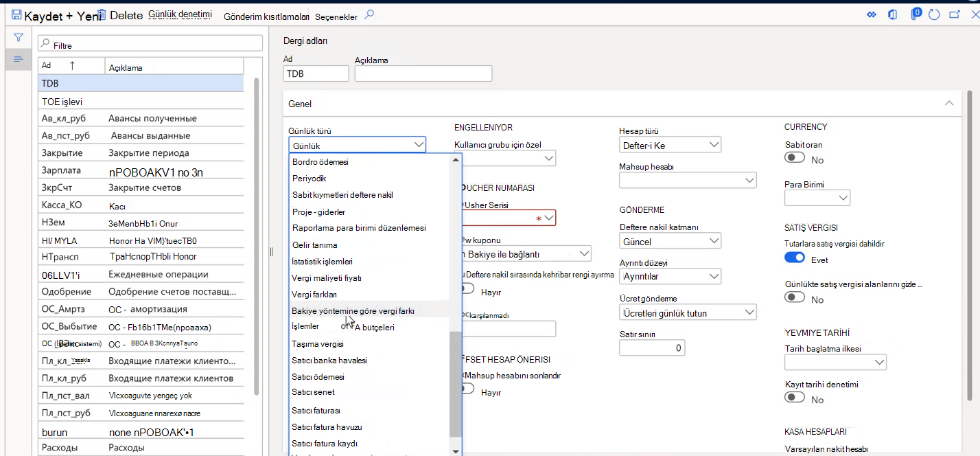
Task: Click the Açıklama text field
Action: tap(423, 73)
